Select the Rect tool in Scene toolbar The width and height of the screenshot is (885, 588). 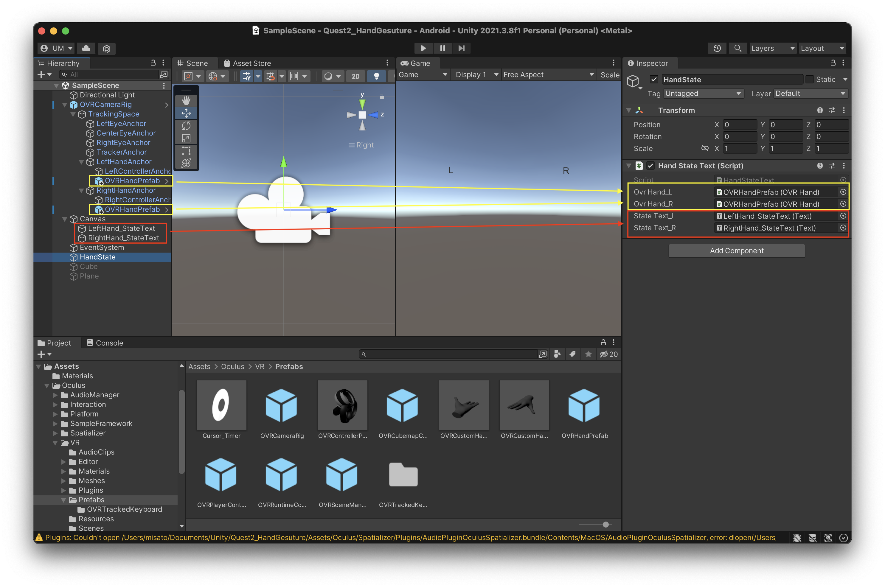186,151
